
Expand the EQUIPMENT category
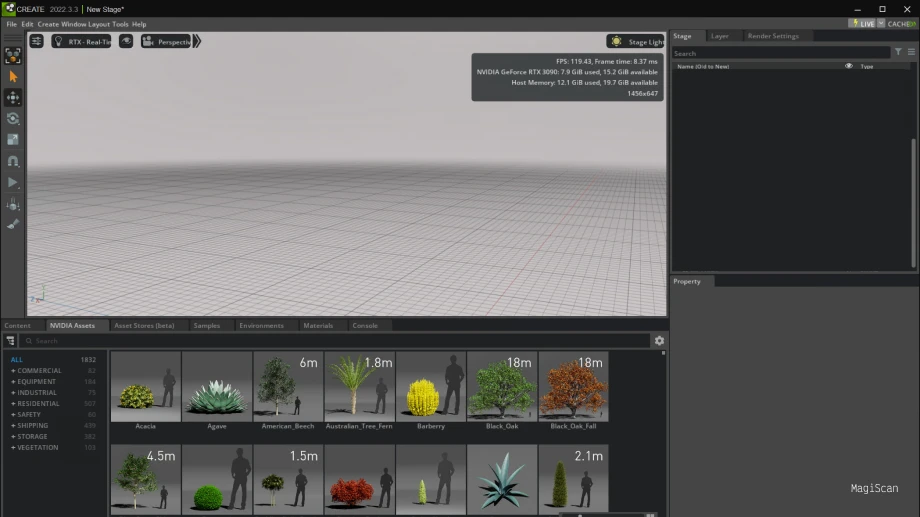tap(13, 381)
